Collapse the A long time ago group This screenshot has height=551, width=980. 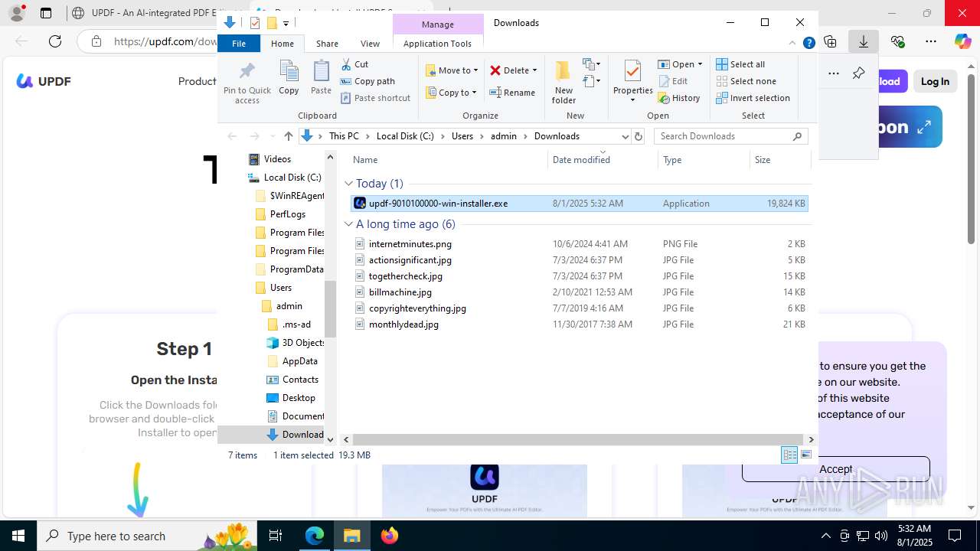click(348, 224)
